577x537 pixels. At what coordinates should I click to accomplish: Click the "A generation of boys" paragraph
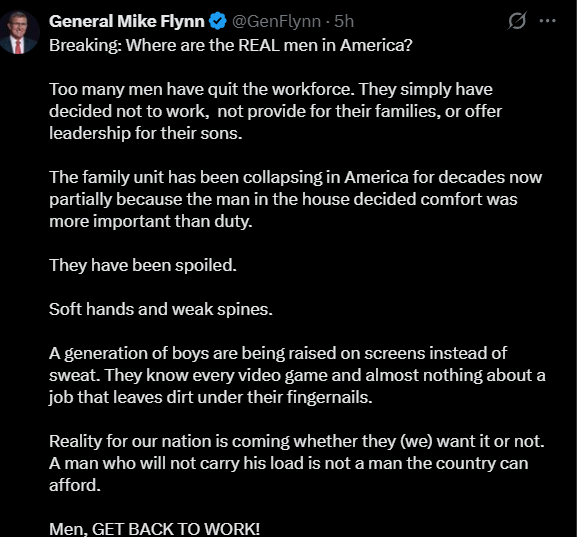pyautogui.click(x=297, y=375)
